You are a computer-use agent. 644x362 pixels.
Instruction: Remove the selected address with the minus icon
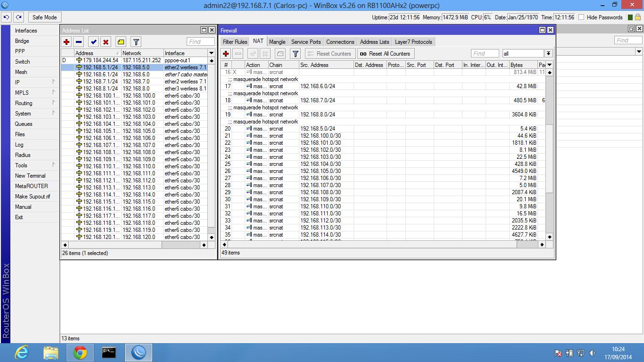pos(79,42)
